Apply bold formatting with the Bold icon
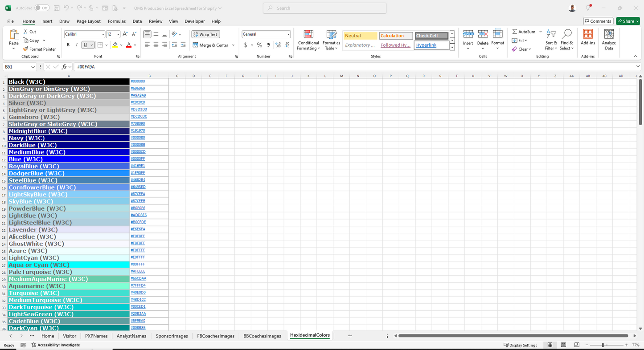Image resolution: width=644 pixels, height=350 pixels. click(x=68, y=45)
